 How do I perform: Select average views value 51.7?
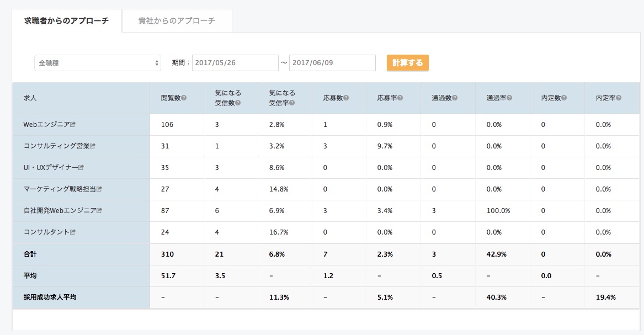pos(168,275)
